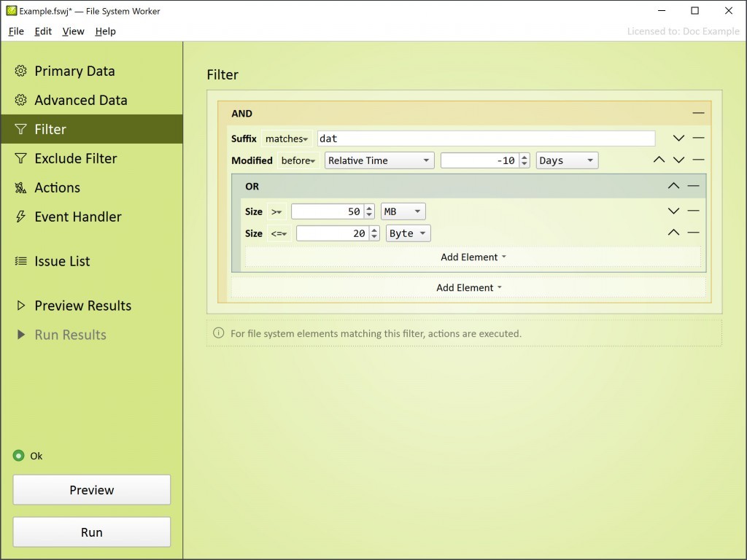The image size is (747, 560).
Task: Move the Size >= 50 MB row down
Action: (x=673, y=211)
